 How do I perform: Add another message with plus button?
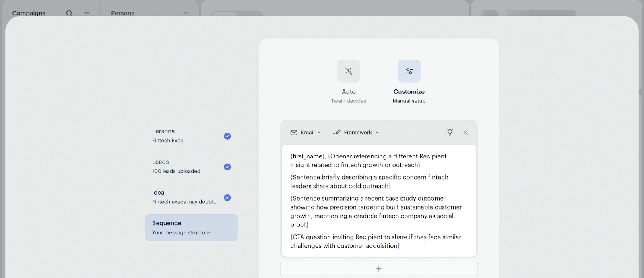tap(379, 269)
